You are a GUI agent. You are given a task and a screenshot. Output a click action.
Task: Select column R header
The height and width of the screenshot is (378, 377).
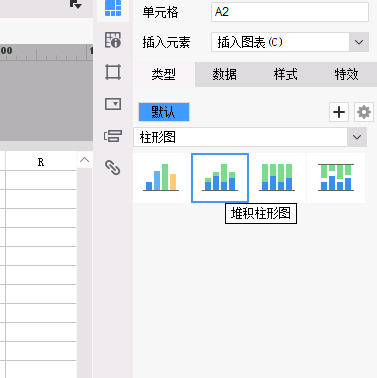[x=41, y=162]
